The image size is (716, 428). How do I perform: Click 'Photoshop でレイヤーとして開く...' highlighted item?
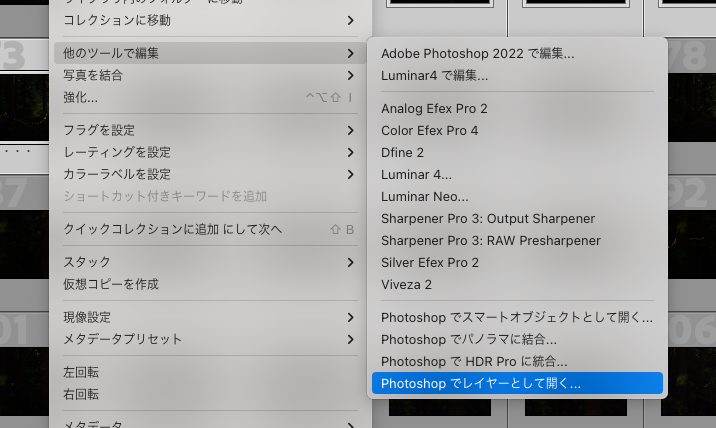[x=480, y=383]
